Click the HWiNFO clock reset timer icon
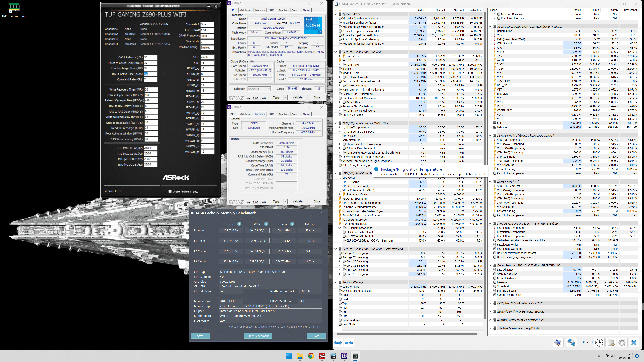Viewport: 644px width, 362px height. coord(599,343)
